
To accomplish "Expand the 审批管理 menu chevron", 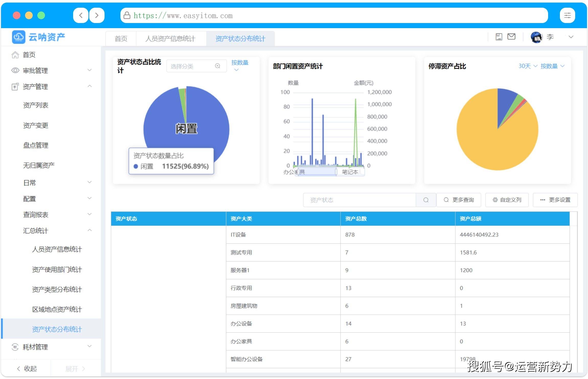I will 89,70.
